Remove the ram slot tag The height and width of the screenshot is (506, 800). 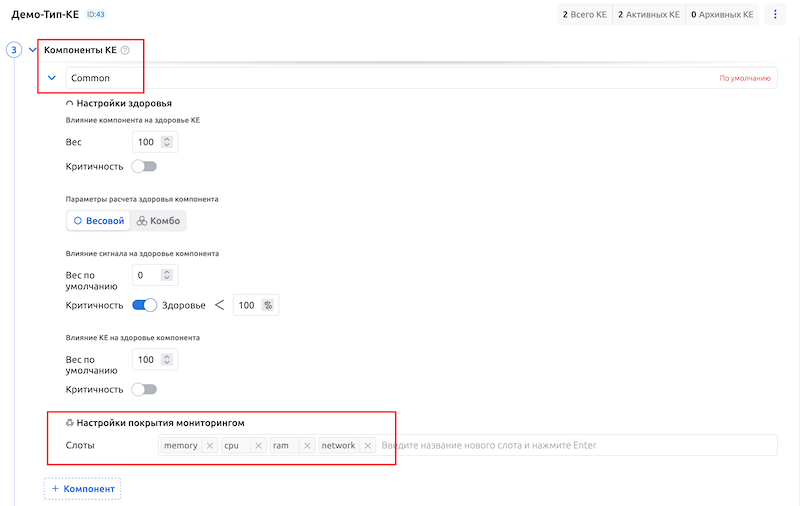(307, 446)
